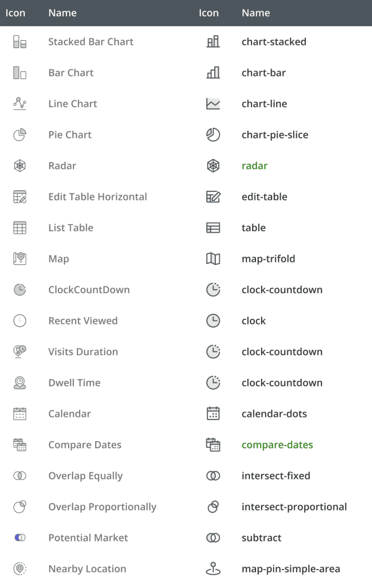
Task: Open the radar green link
Action: [x=255, y=166]
